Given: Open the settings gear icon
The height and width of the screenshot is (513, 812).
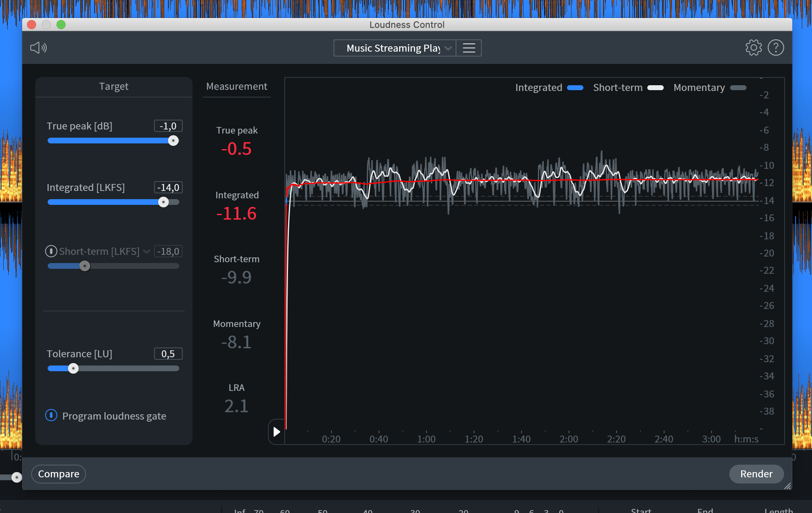Looking at the screenshot, I should [753, 48].
